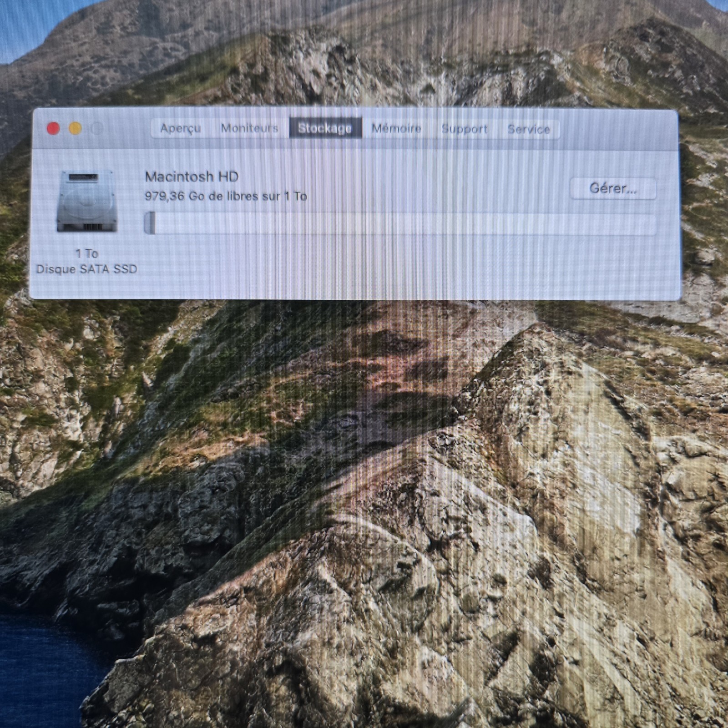Click the free space area of storage bar
Image resolution: width=728 pixels, height=728 pixels.
click(x=405, y=224)
